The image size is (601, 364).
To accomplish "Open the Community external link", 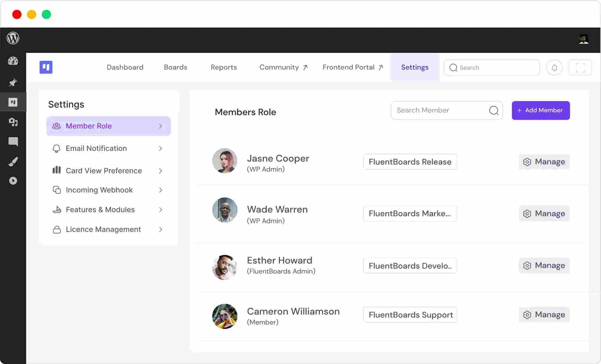I will coord(283,67).
